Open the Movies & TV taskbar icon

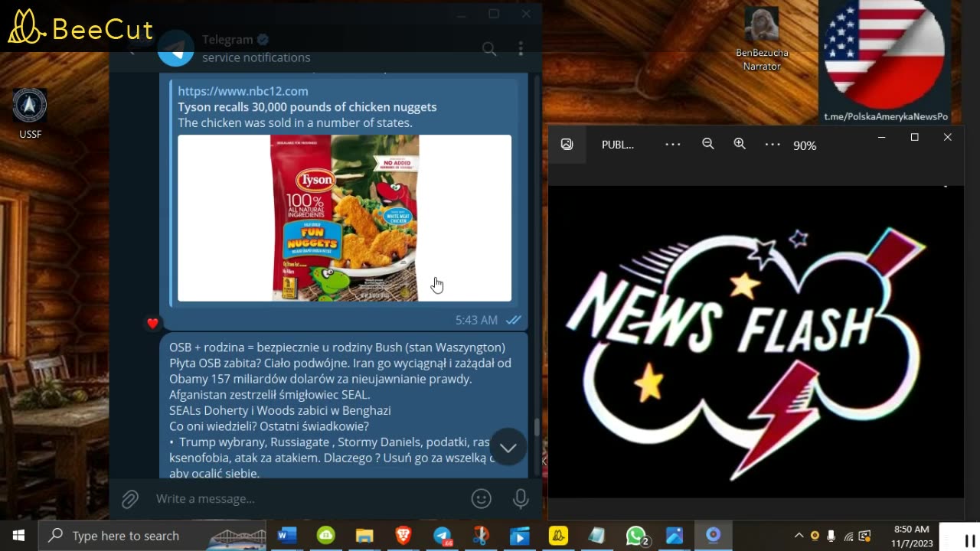click(x=520, y=536)
